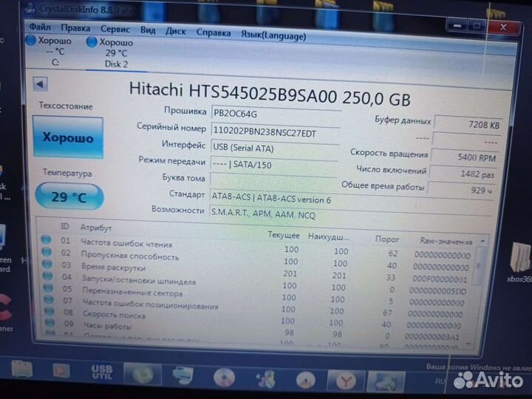Click status icon for attribute 03
This screenshot has height=399, width=532.
(x=47, y=264)
